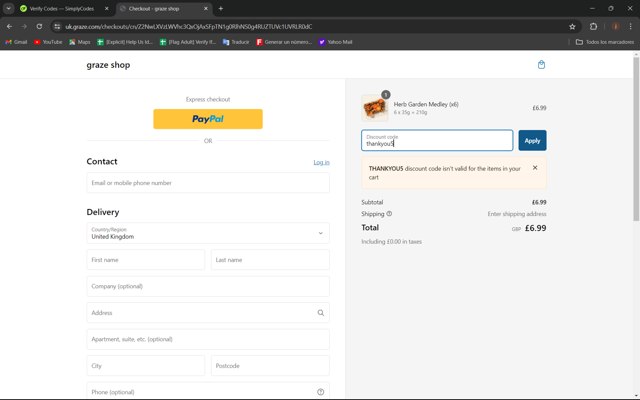Focus the Phone (optional) field
640x400 pixels.
coord(208,391)
